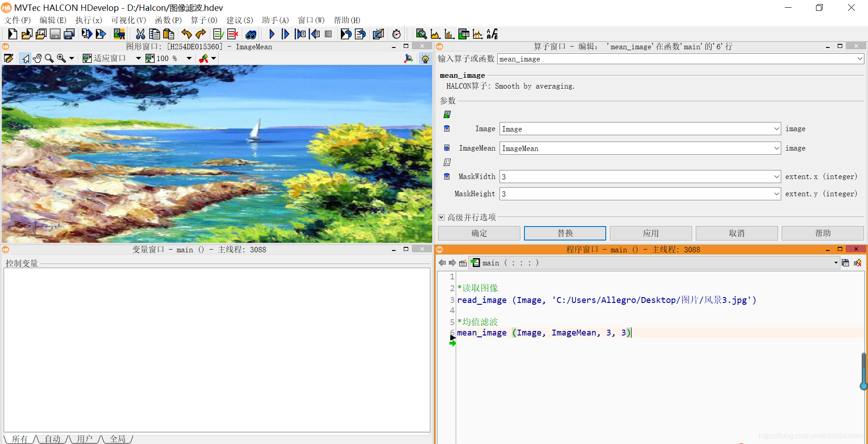
Task: Click the grayed-out Save diskette icon
Action: (55, 34)
